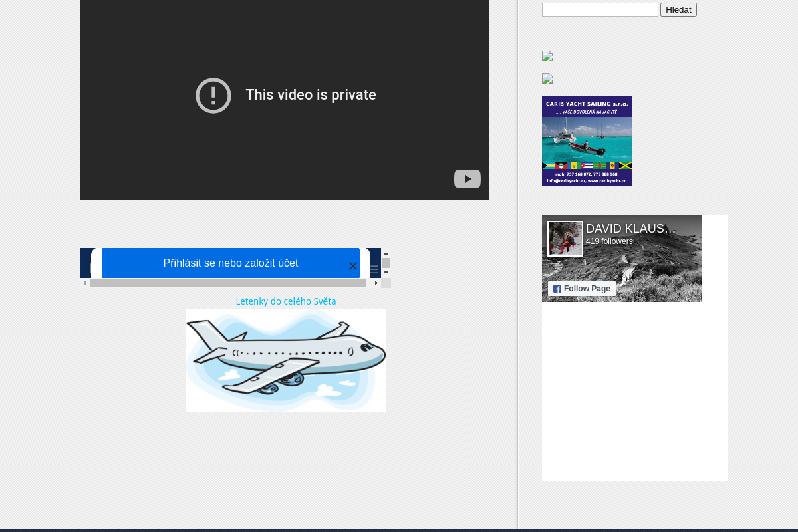This screenshot has width=798, height=532.
Task: Click the horizontal scrollbar left arrow
Action: point(84,283)
